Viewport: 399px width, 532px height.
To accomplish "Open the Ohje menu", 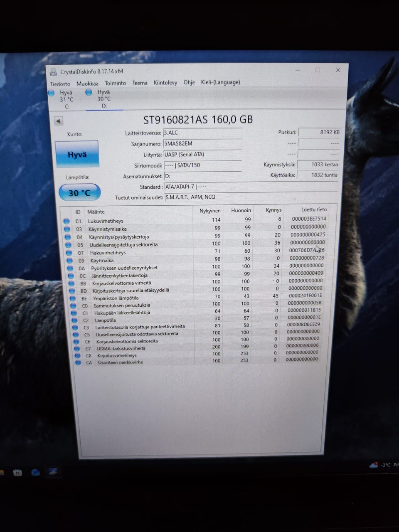I will coord(189,82).
